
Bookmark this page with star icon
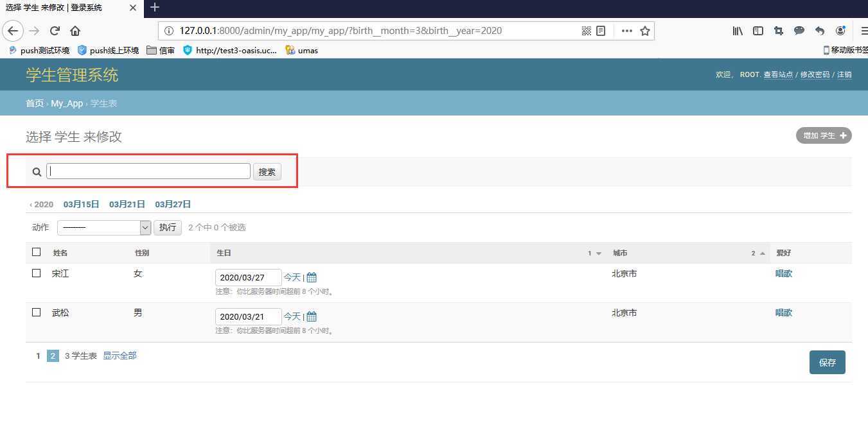(x=645, y=31)
